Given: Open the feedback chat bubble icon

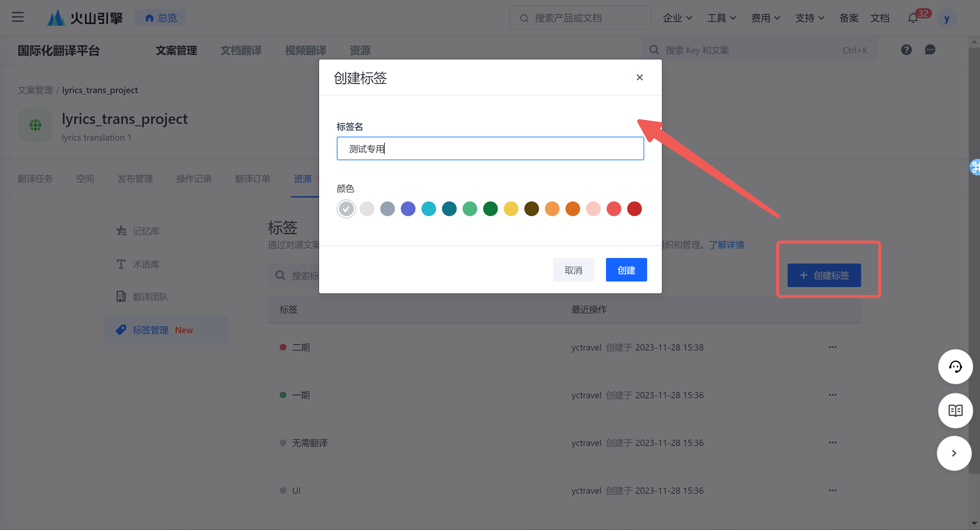Looking at the screenshot, I should click(930, 50).
